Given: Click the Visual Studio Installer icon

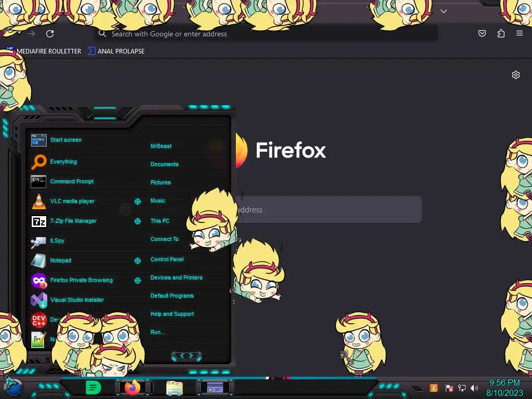Looking at the screenshot, I should tap(39, 300).
